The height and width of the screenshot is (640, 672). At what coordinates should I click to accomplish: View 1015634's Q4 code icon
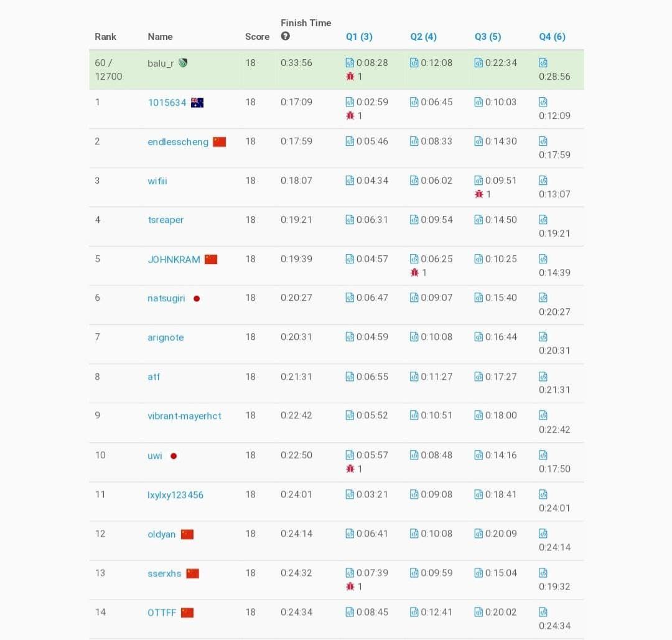(x=543, y=102)
